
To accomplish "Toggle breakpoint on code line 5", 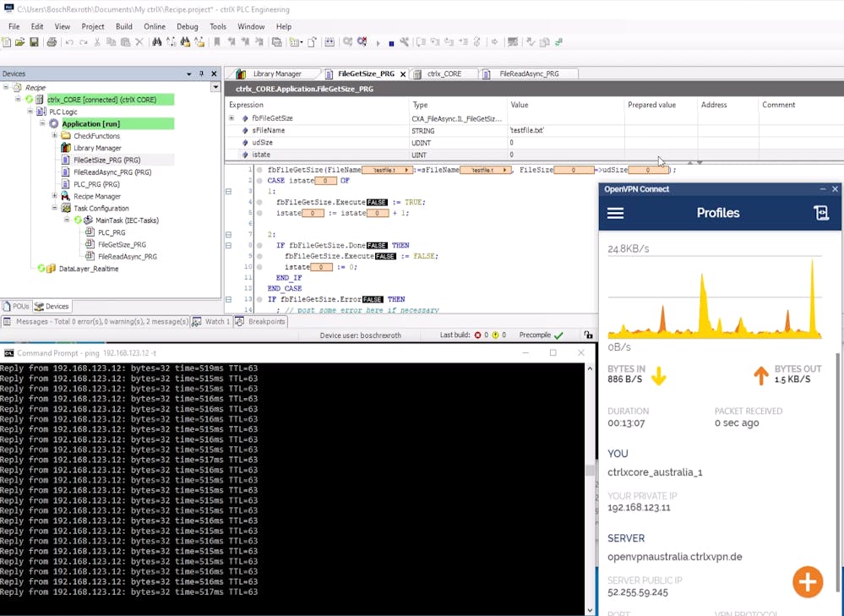I will click(x=259, y=213).
